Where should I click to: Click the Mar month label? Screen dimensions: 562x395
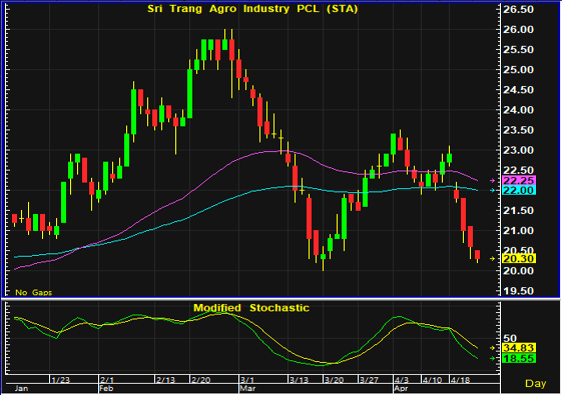tap(248, 389)
